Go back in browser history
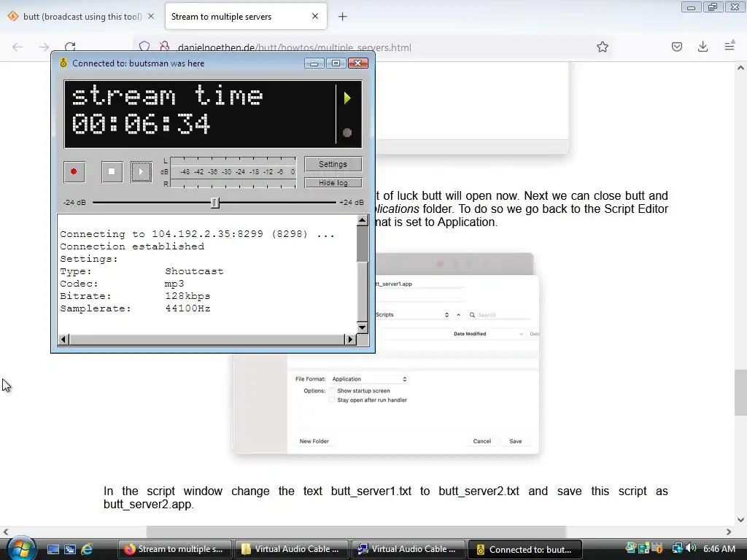747x560 pixels. pos(18,47)
